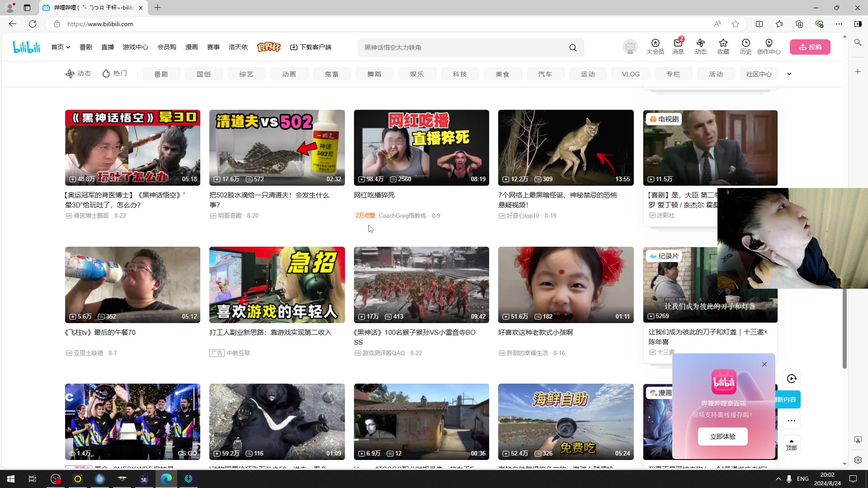
Task: Click the three-dots more button on sidebar
Action: [792, 421]
